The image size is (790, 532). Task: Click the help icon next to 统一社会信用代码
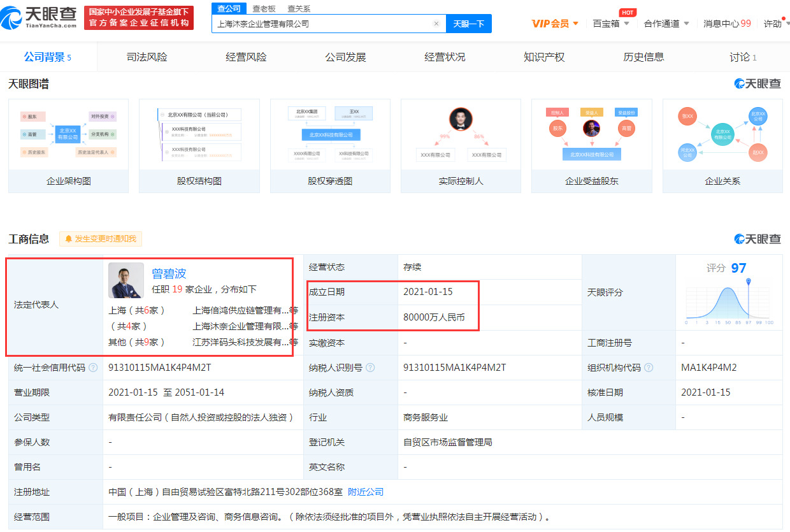coord(94,368)
